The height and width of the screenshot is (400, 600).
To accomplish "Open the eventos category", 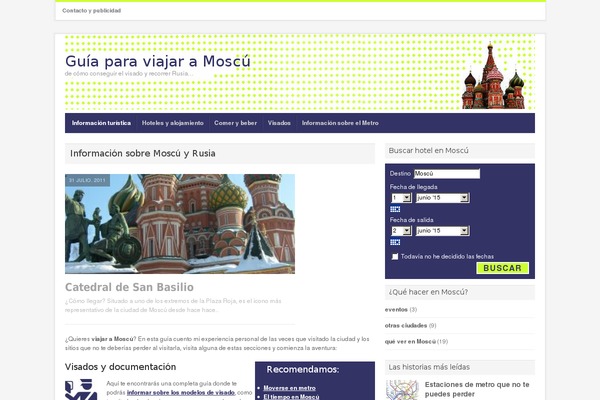I will tap(396, 309).
